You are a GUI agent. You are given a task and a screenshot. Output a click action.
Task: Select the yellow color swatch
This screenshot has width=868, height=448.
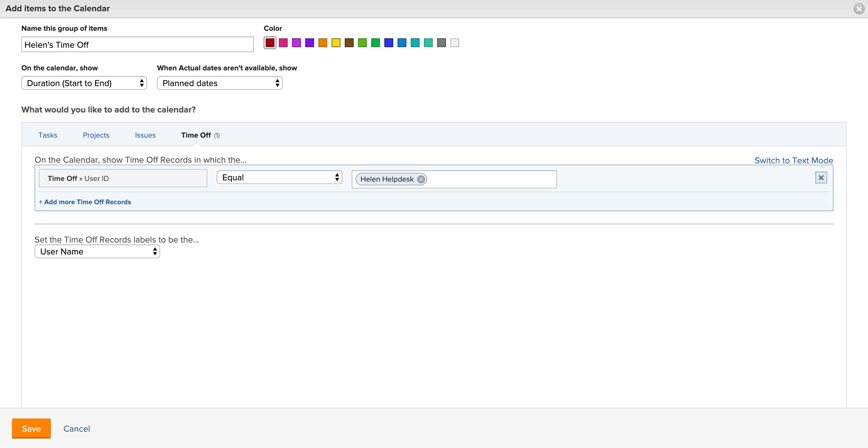(336, 43)
